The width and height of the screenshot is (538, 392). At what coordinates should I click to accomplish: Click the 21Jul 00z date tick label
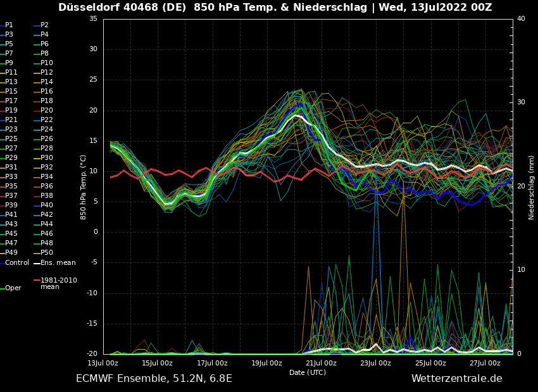(321, 363)
